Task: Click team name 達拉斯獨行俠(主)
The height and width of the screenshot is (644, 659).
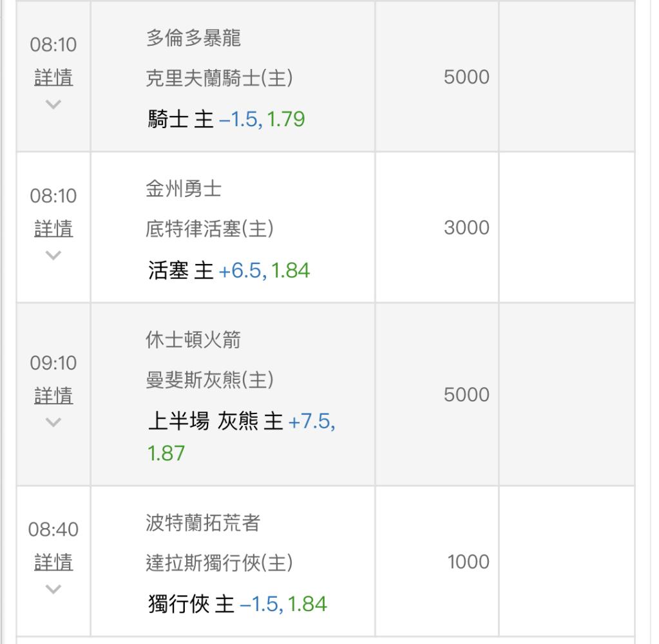Action: pyautogui.click(x=219, y=563)
